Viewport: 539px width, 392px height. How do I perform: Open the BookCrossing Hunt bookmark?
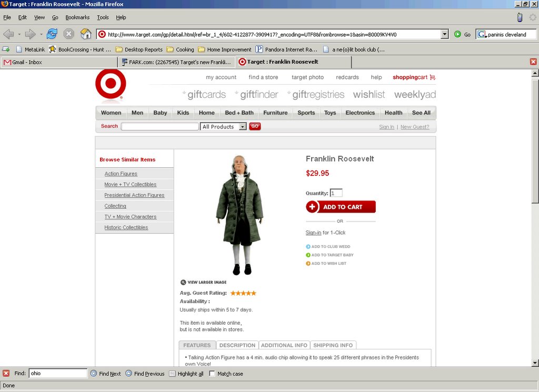point(80,49)
